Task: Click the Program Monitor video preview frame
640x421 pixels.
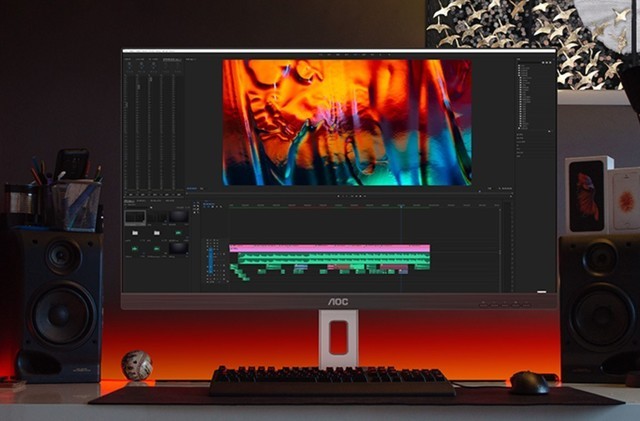Action: 347,123
